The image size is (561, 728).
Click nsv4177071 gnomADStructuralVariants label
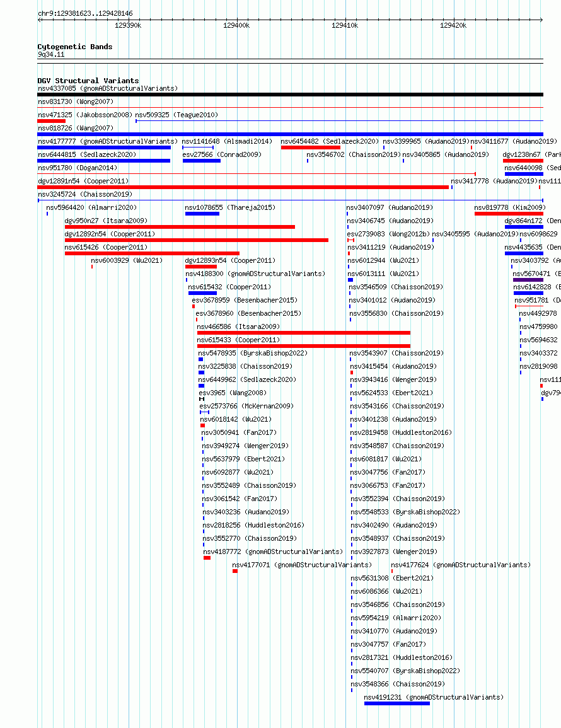303,565
